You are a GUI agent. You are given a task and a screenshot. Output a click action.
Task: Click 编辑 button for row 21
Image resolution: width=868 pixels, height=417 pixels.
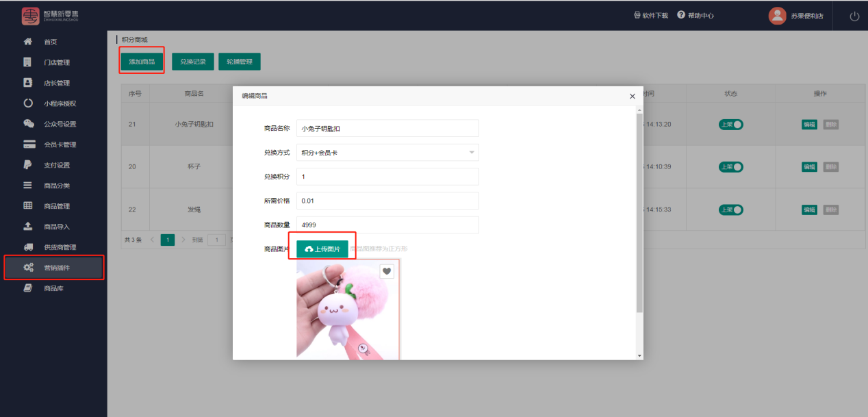coord(810,125)
